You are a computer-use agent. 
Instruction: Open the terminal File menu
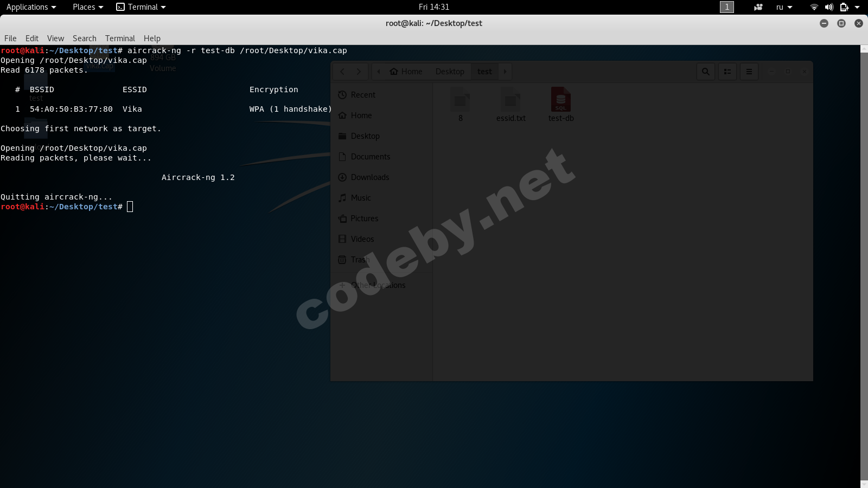coord(10,38)
